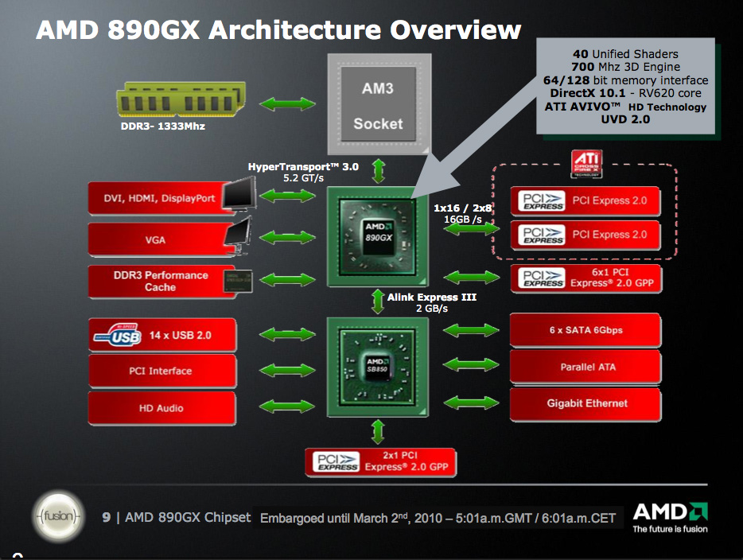Click the green arrow below the SB850 chip
Image resolution: width=743 pixels, height=560 pixels.
click(378, 432)
